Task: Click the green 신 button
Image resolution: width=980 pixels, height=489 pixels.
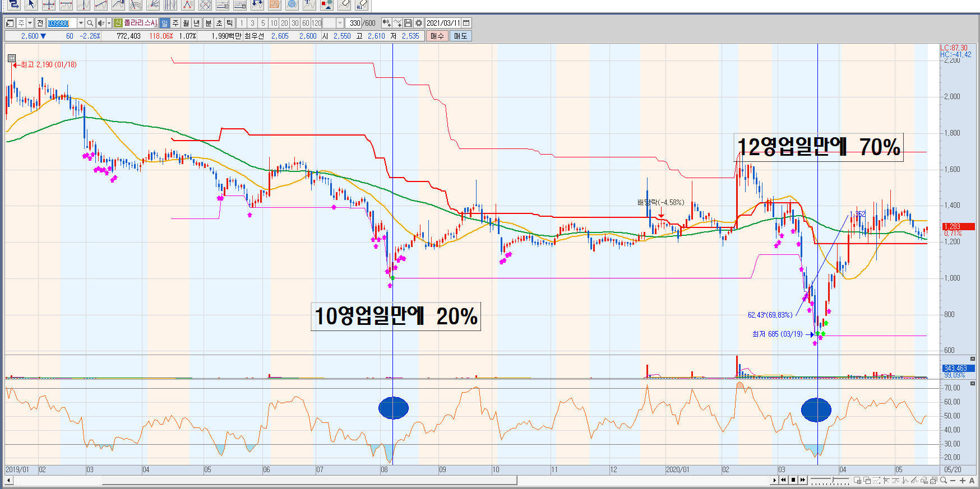Action: tap(118, 23)
